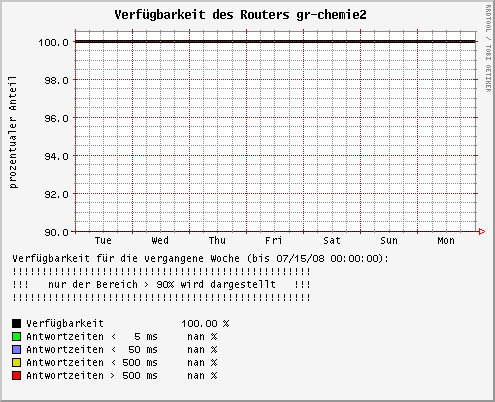Click the red legend swatch for > 500 ms
The width and height of the screenshot is (495, 402).
(16, 375)
